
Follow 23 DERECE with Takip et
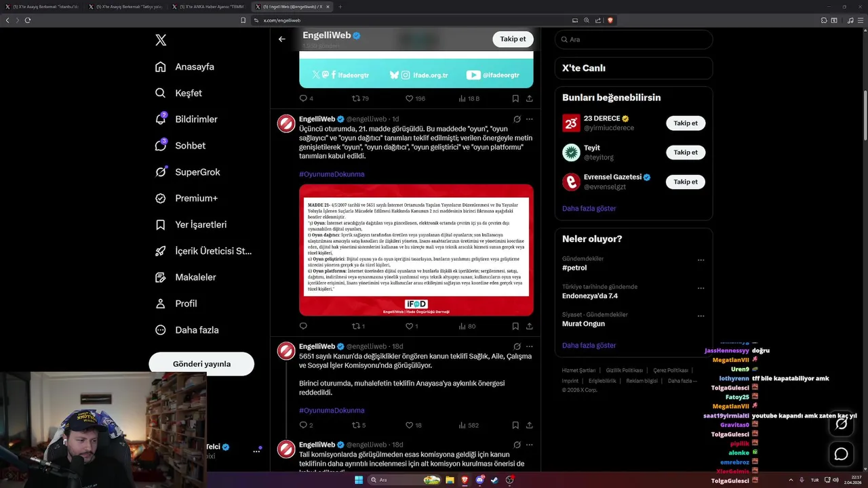686,123
